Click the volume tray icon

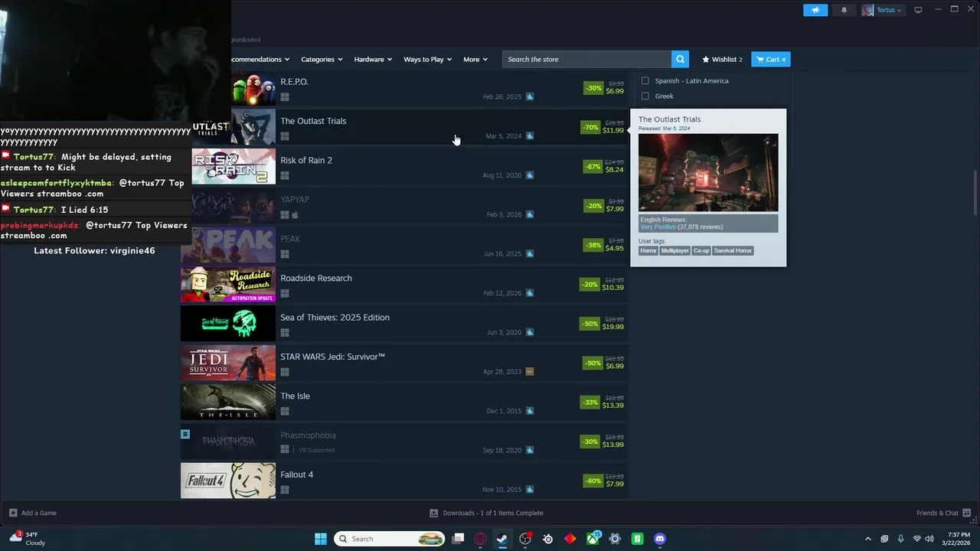929,539
